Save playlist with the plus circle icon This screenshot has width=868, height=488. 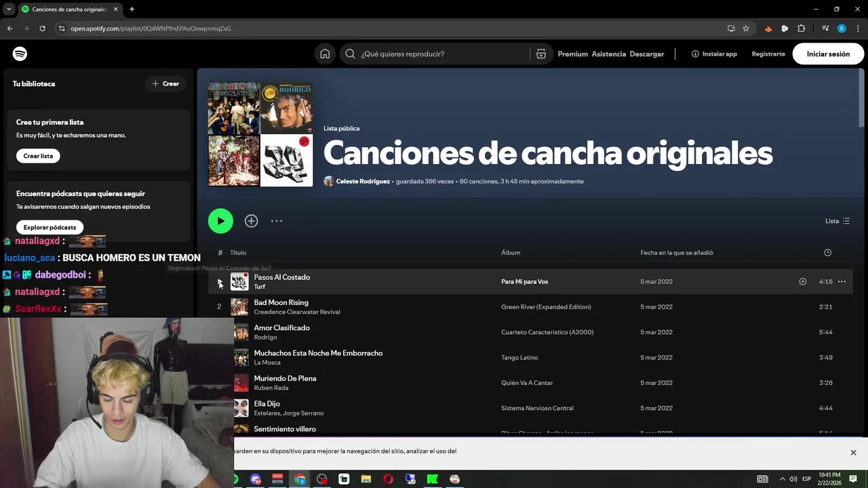click(252, 221)
